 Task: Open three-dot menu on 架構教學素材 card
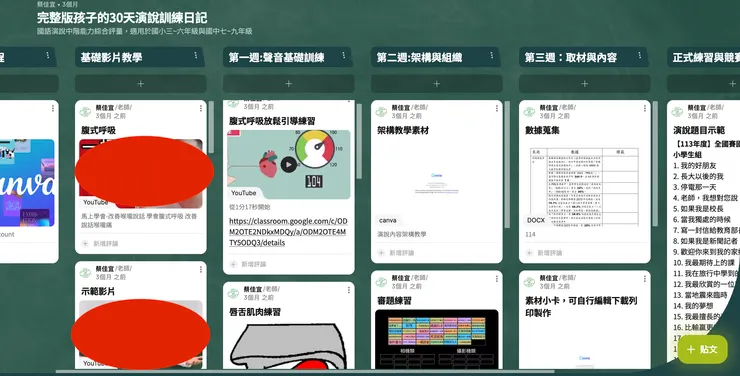click(x=496, y=109)
